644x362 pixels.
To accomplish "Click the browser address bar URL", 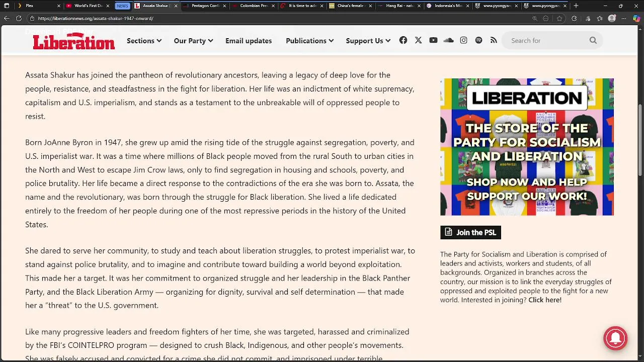I will click(x=96, y=18).
